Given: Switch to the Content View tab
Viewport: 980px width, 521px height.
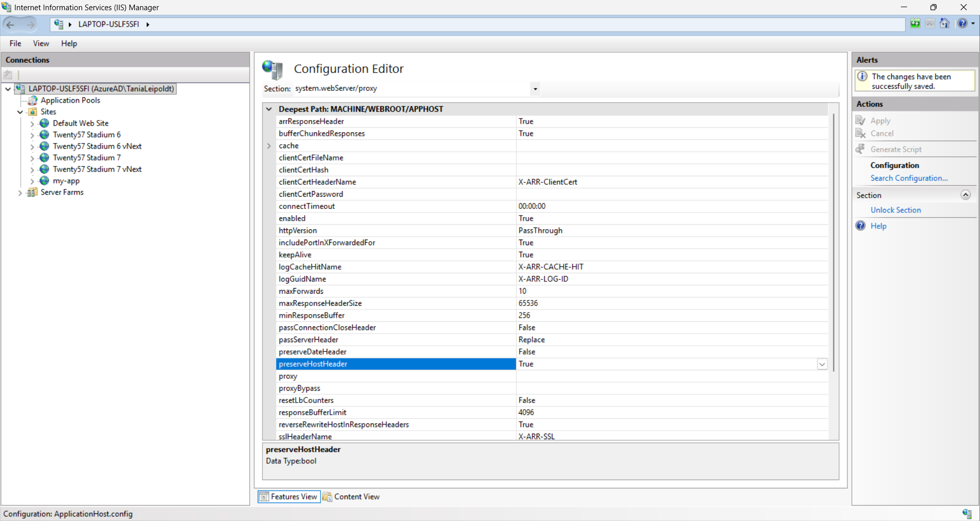Looking at the screenshot, I should 351,496.
